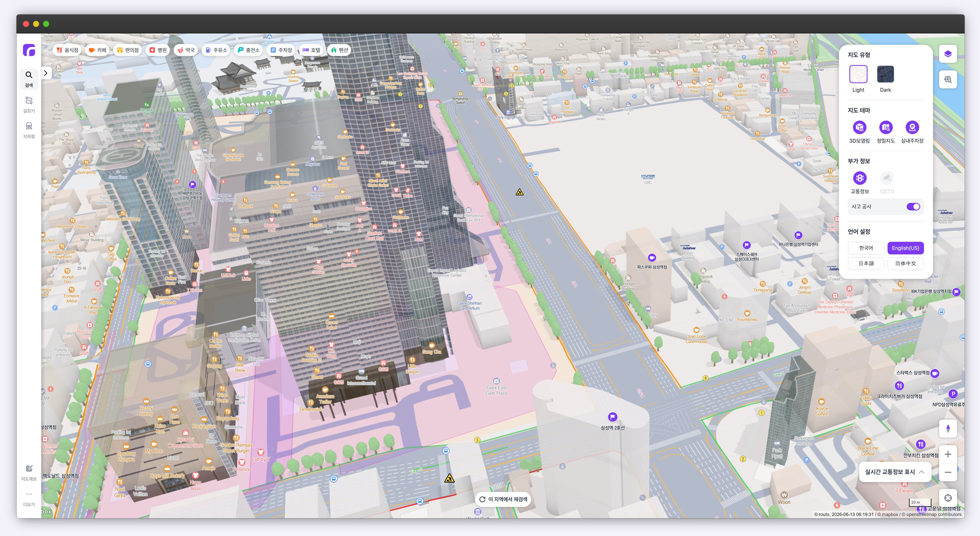The height and width of the screenshot is (536, 980).
Task: Zoom out with the minus button
Action: click(x=948, y=473)
